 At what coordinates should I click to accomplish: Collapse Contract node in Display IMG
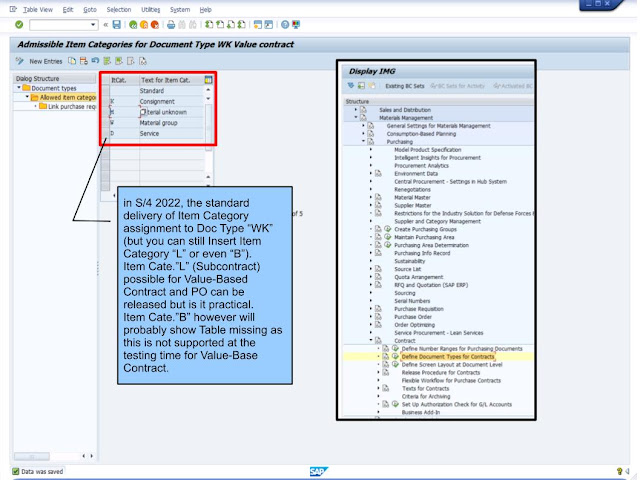point(371,340)
